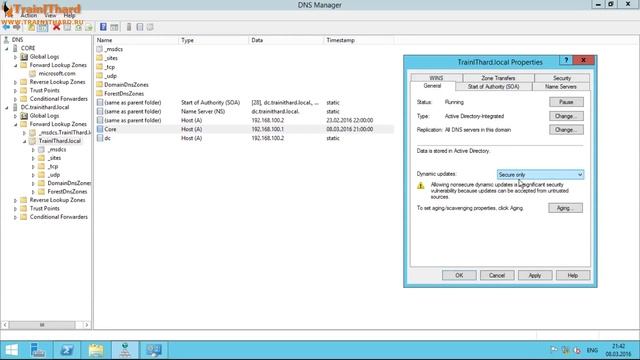Expand Global Logs under CORE
This screenshot has width=640, height=360.
click(x=16, y=57)
